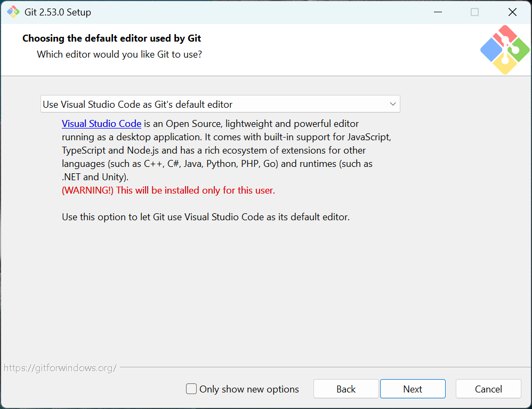Click the large Git logo in header
Image resolution: width=532 pixels, height=409 pixels.
(505, 50)
